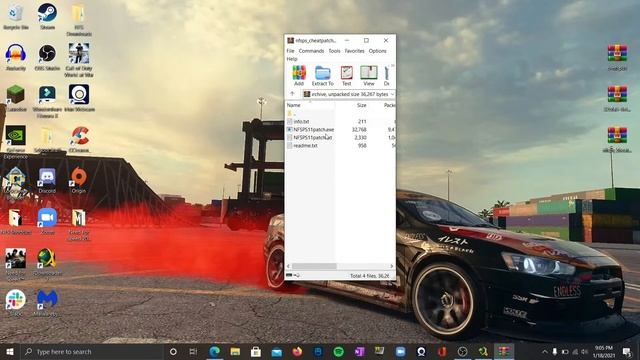Viewport: 640px width, 360px height.
Task: Select the Minecraft grass block desktop icon
Action: point(16,98)
